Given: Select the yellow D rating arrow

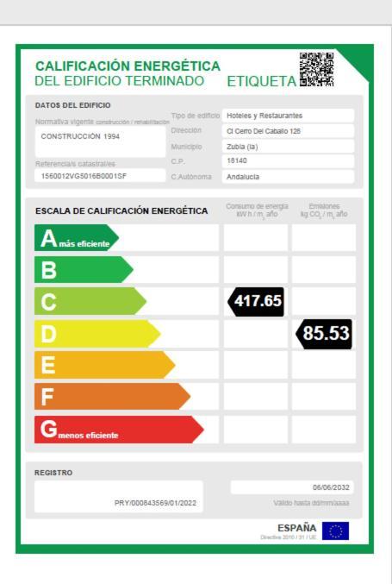Looking at the screenshot, I should click(97, 334).
